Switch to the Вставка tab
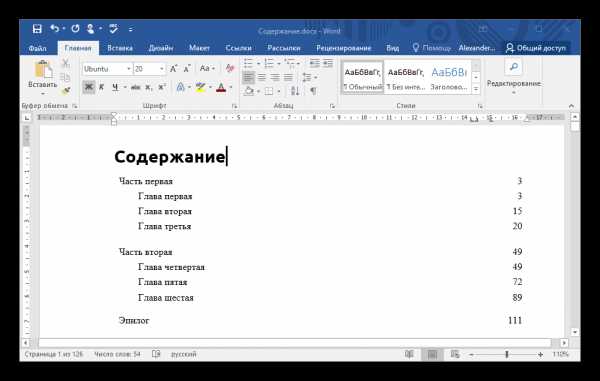Screen dimensions: 600x381 coord(120,48)
